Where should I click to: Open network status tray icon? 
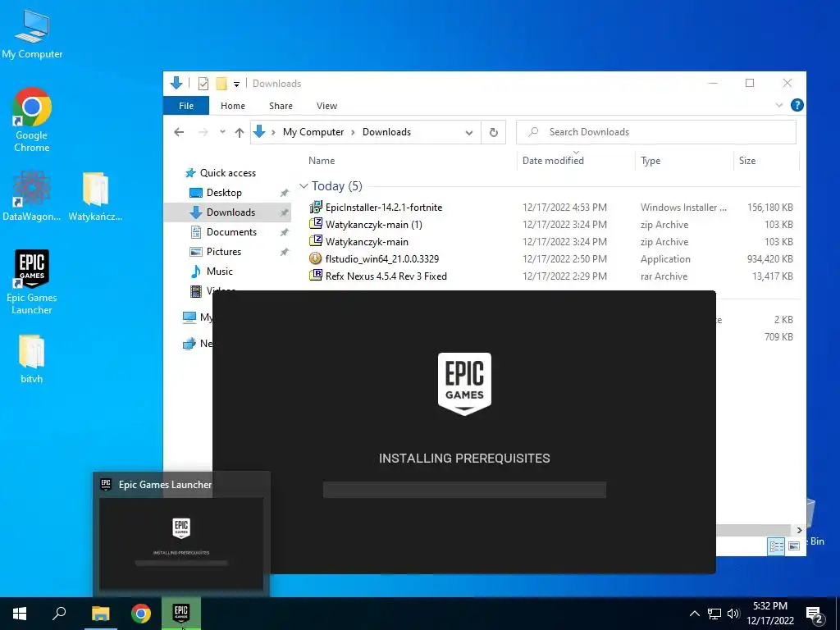coord(714,614)
